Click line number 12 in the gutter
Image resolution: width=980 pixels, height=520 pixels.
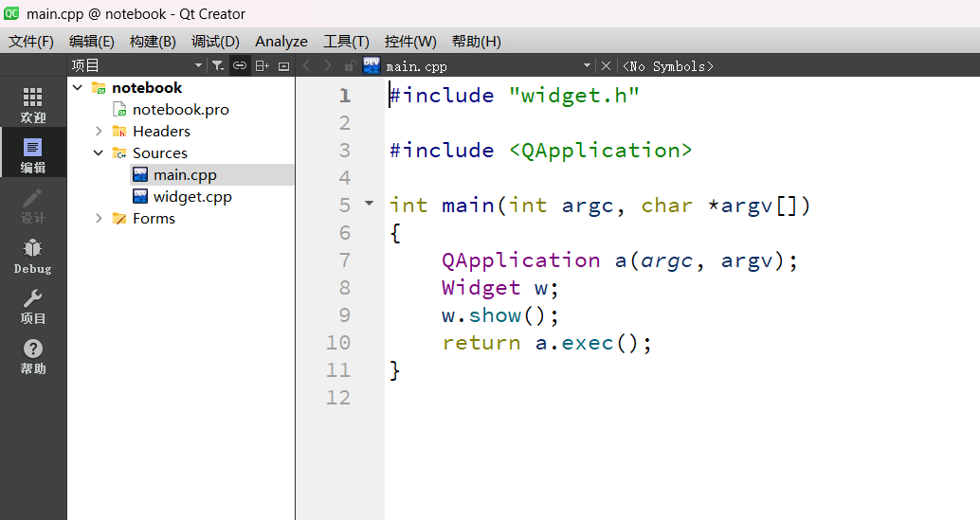point(338,398)
